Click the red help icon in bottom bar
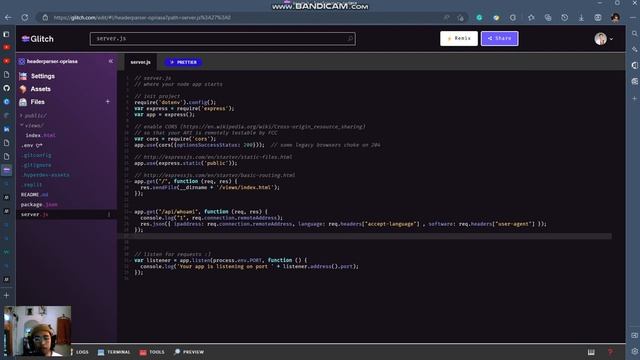Image resolution: width=640 pixels, height=360 pixels. point(610,352)
